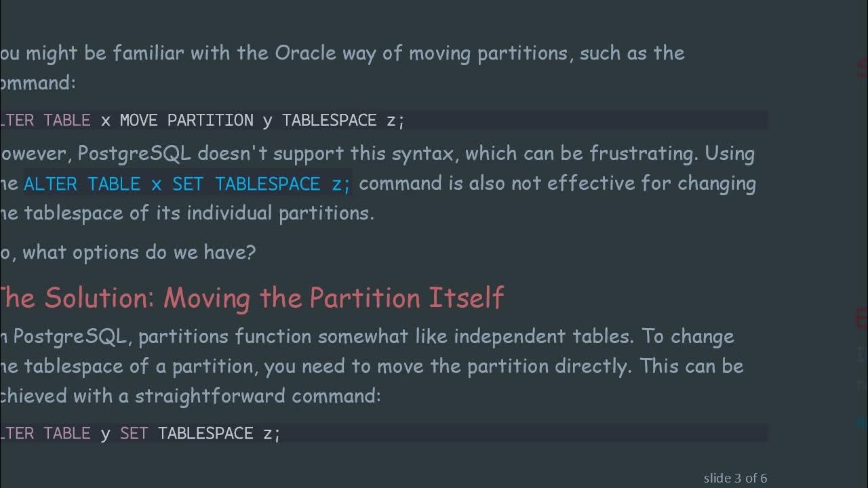Click the 'So, what options do we have?' line
Viewport: 868px width, 488px height.
click(x=127, y=252)
